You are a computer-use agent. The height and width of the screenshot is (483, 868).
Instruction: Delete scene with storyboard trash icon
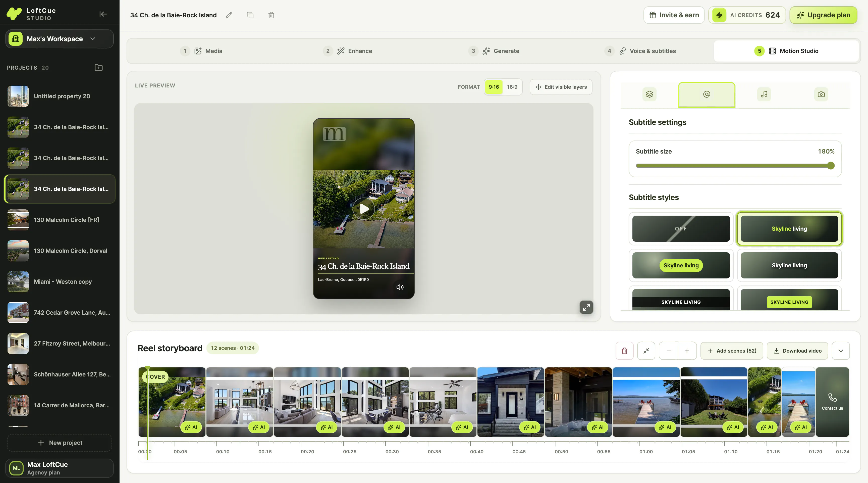tap(624, 351)
